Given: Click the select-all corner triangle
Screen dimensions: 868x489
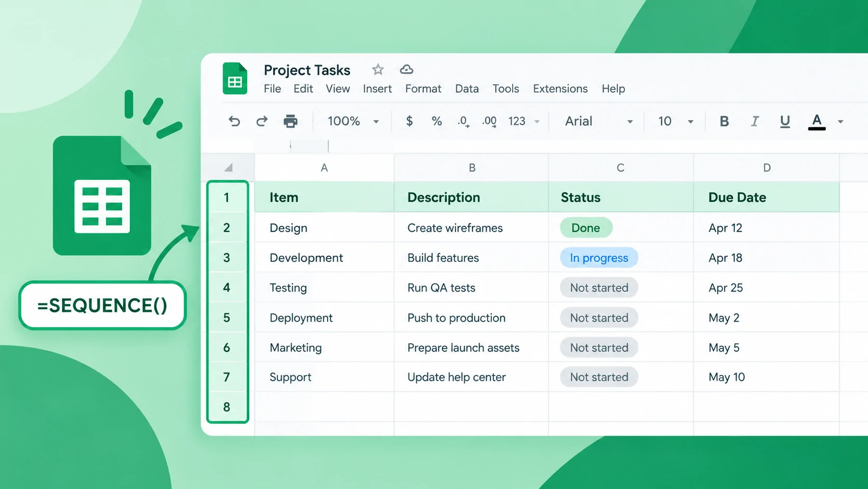Looking at the screenshot, I should click(229, 167).
